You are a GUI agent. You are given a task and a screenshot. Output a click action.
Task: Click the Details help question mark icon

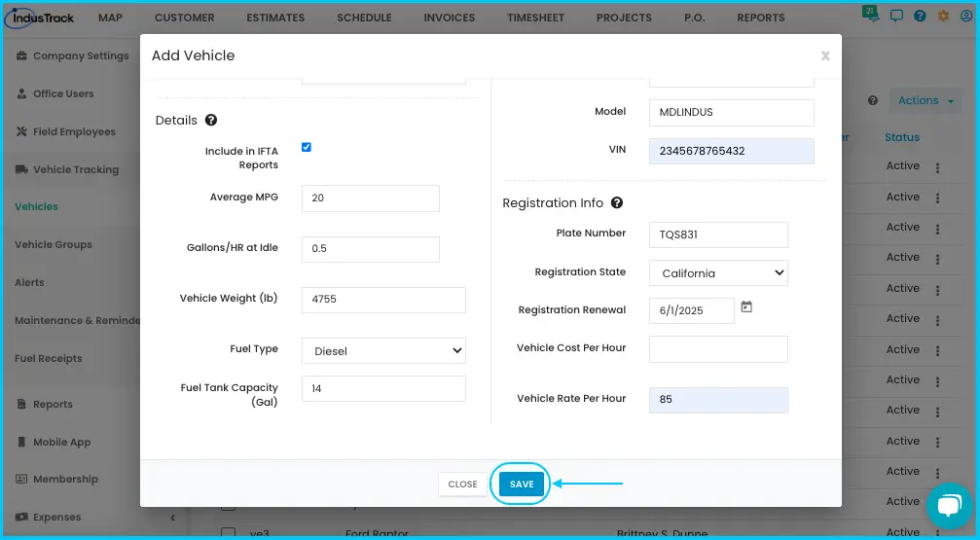(x=211, y=120)
